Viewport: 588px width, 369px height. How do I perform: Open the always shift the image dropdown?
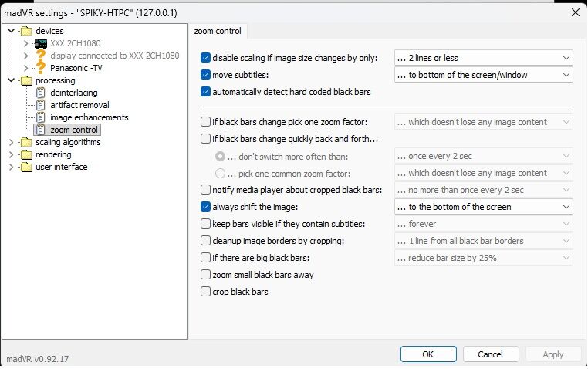483,207
